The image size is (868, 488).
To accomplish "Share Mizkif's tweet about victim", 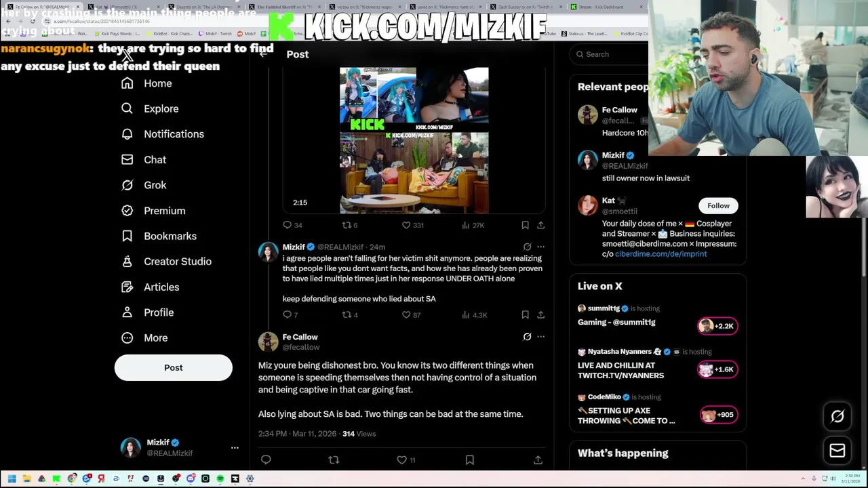I will [540, 314].
